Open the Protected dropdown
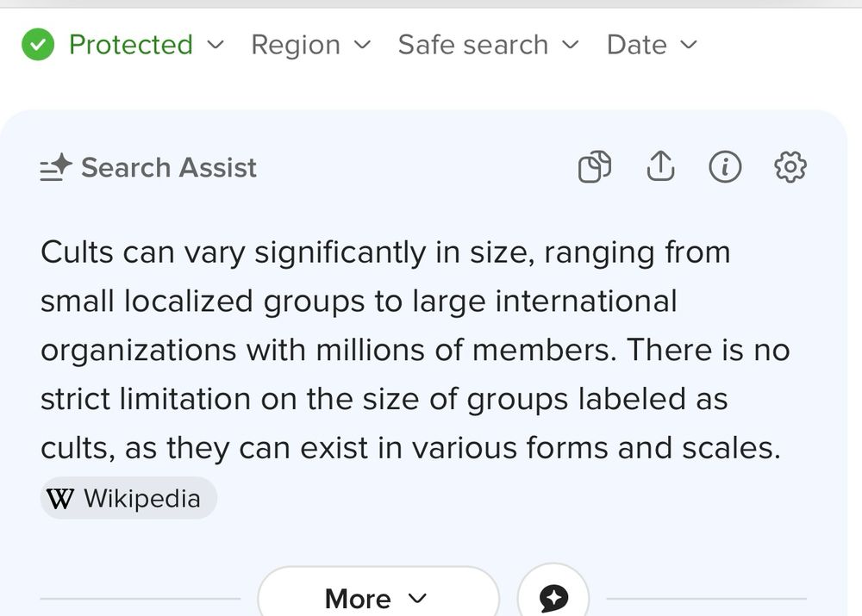The height and width of the screenshot is (616, 862). coord(131,45)
